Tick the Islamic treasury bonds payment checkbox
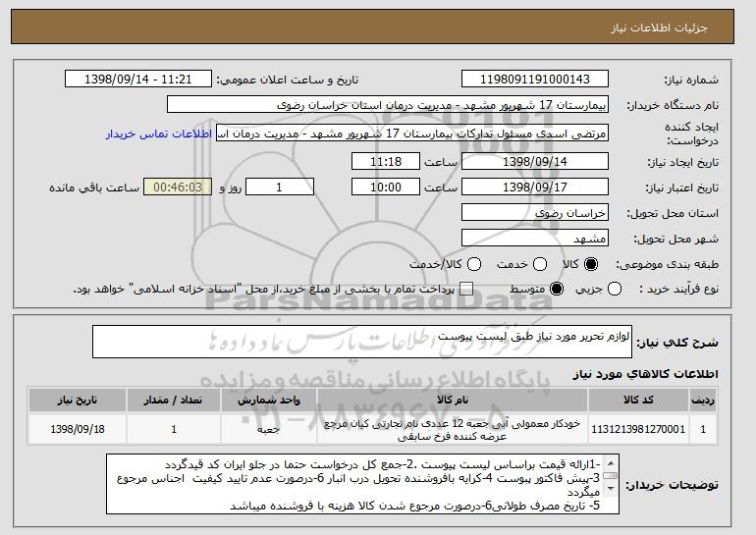756x535 pixels. pos(465,290)
